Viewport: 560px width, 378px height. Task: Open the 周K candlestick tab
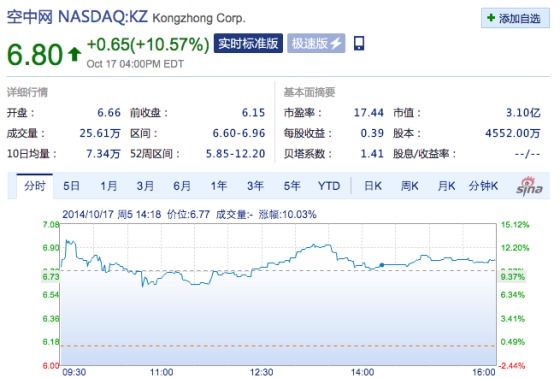[410, 186]
